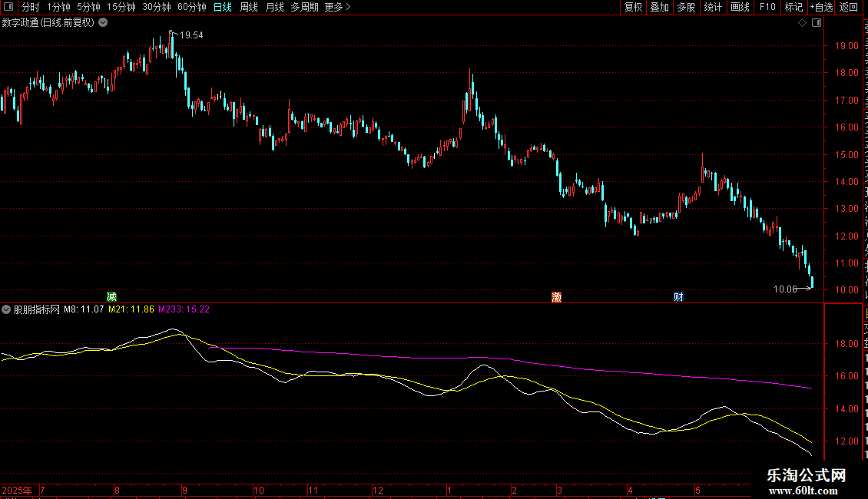Click the 多股 multi-stock button
The image size is (868, 499).
tap(686, 7)
